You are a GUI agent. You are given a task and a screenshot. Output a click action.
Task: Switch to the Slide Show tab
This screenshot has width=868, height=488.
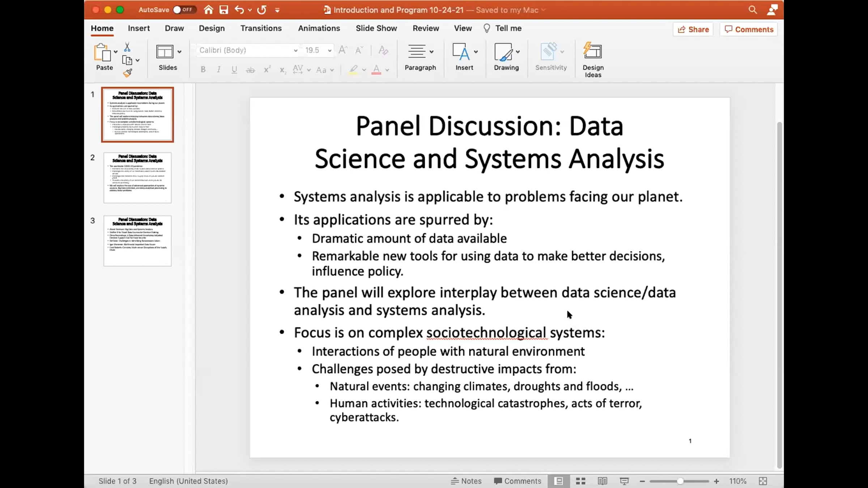click(376, 28)
